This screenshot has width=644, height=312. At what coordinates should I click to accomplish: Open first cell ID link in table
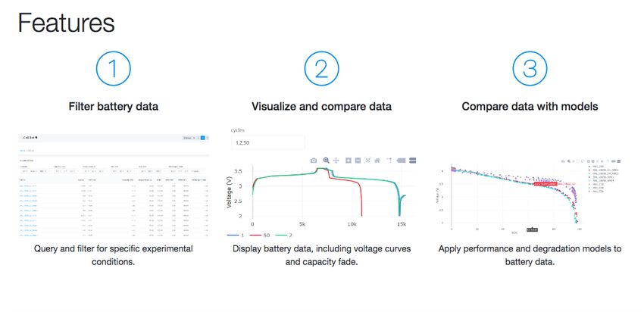(27, 186)
